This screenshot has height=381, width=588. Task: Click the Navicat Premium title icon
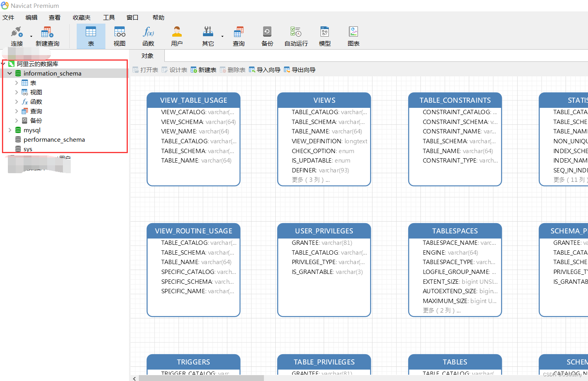point(5,6)
